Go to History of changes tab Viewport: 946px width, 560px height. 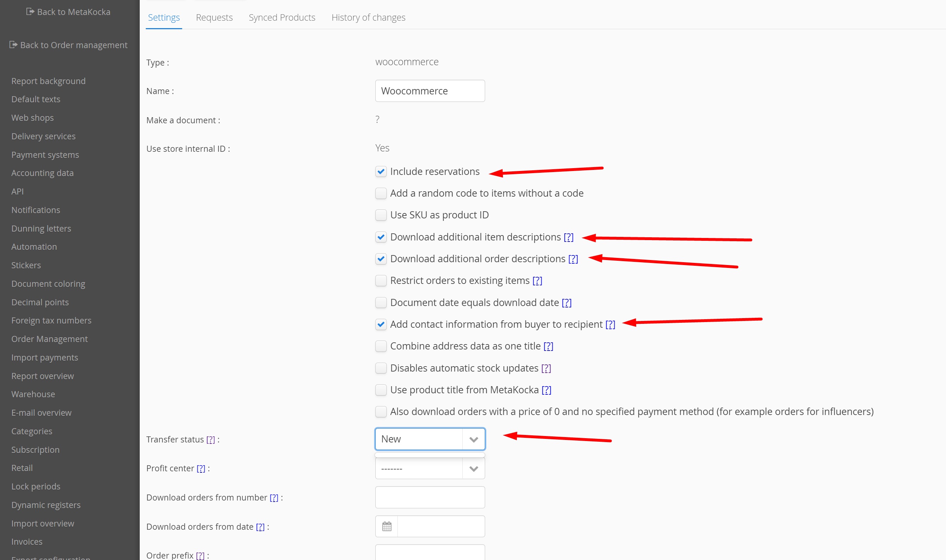pyautogui.click(x=368, y=17)
